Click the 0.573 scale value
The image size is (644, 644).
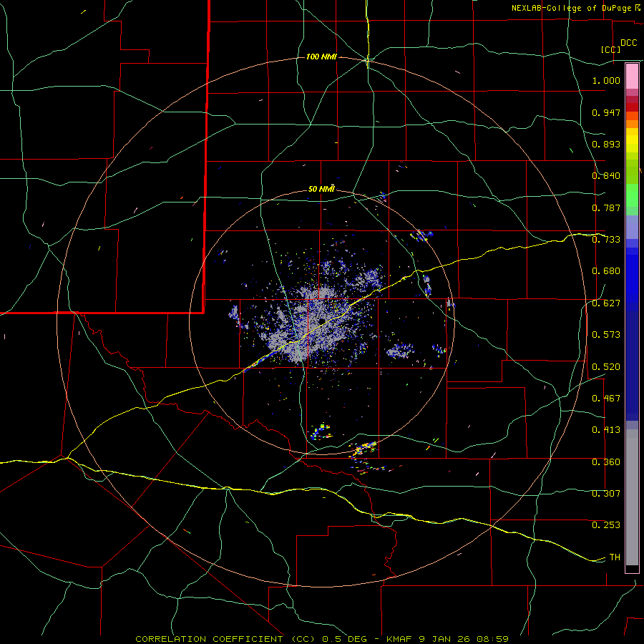click(606, 335)
